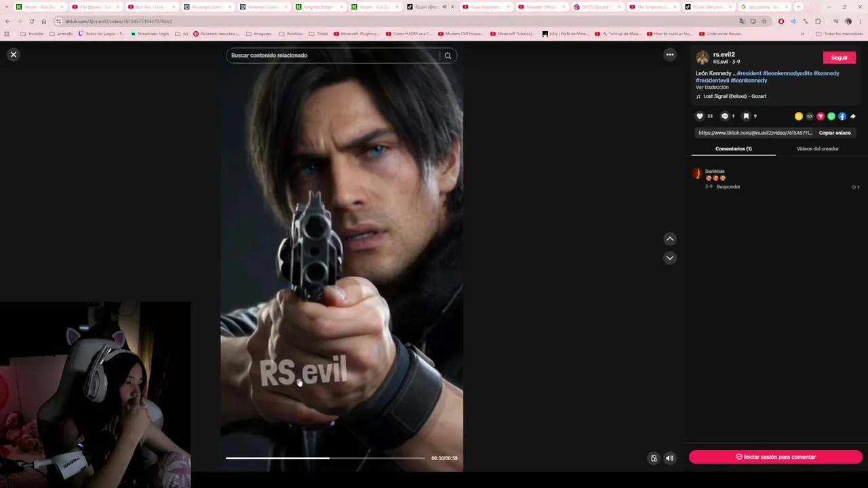Viewport: 868px width, 488px height.
Task: Click 'Responder' under the Darkkisie comment
Action: [728, 186]
